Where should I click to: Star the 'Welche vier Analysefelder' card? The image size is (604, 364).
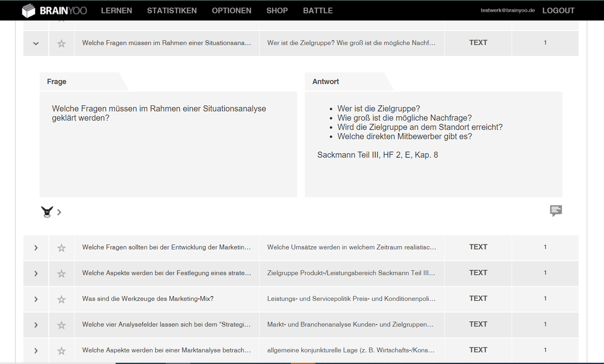61,325
